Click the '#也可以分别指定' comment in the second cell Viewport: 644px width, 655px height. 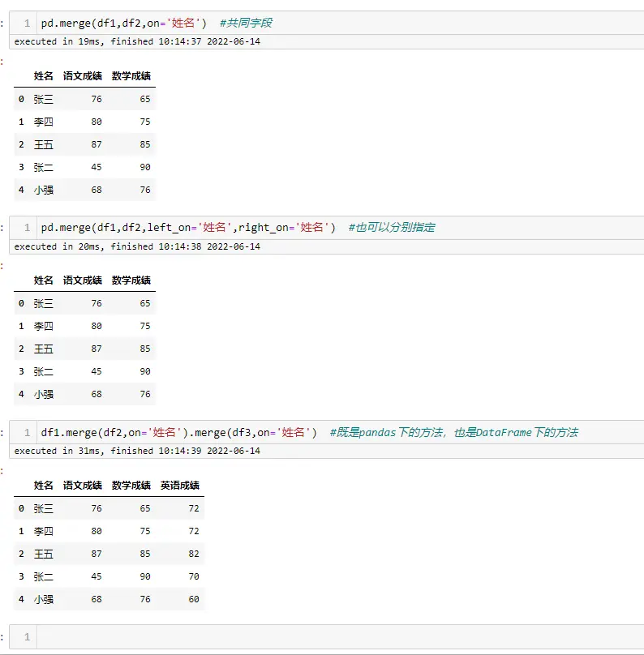pos(391,228)
